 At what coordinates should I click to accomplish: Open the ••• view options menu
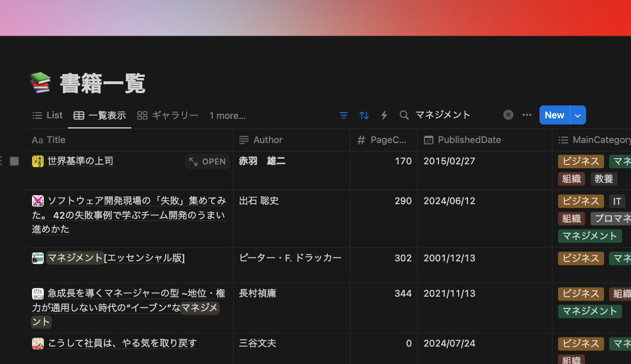click(527, 115)
